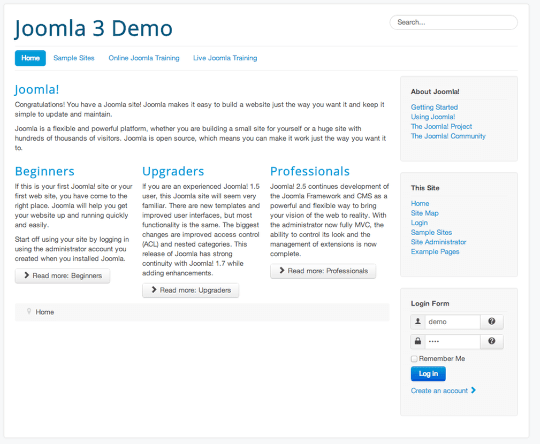Click chevron icon in Read more: Upgraders
The image size is (540, 444).
pyautogui.click(x=154, y=290)
